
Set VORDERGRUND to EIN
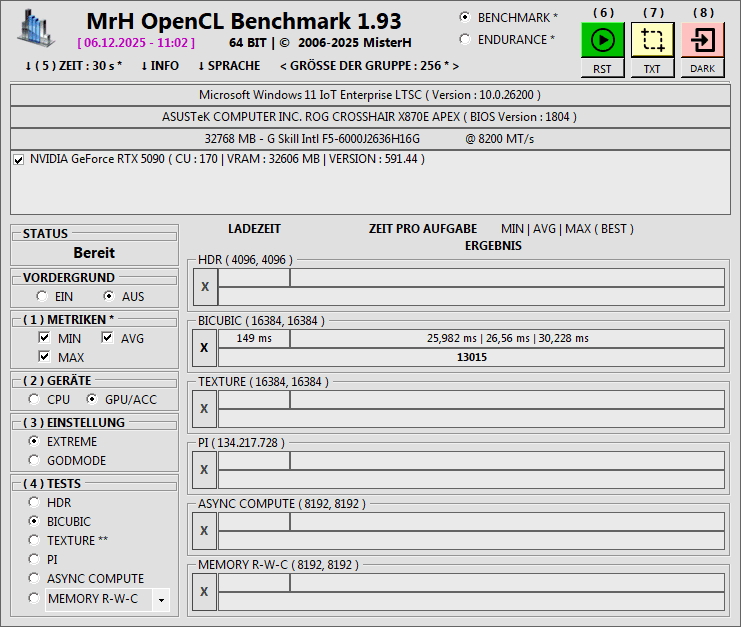point(42,296)
